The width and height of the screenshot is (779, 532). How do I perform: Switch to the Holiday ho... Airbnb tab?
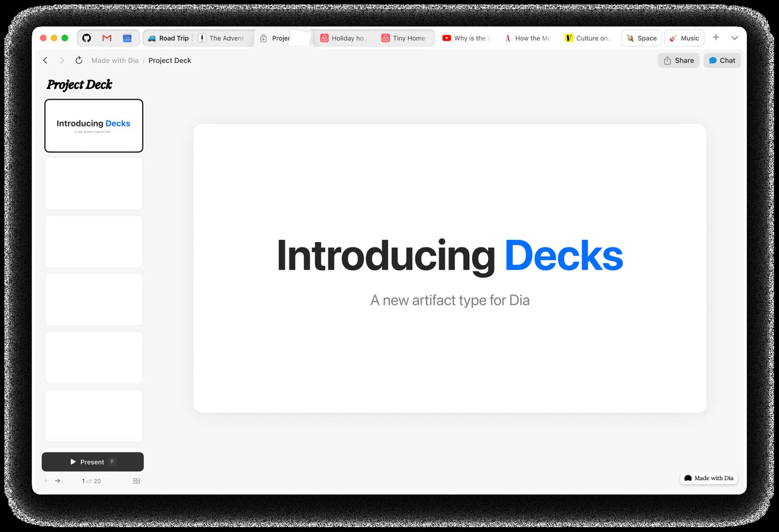point(344,38)
